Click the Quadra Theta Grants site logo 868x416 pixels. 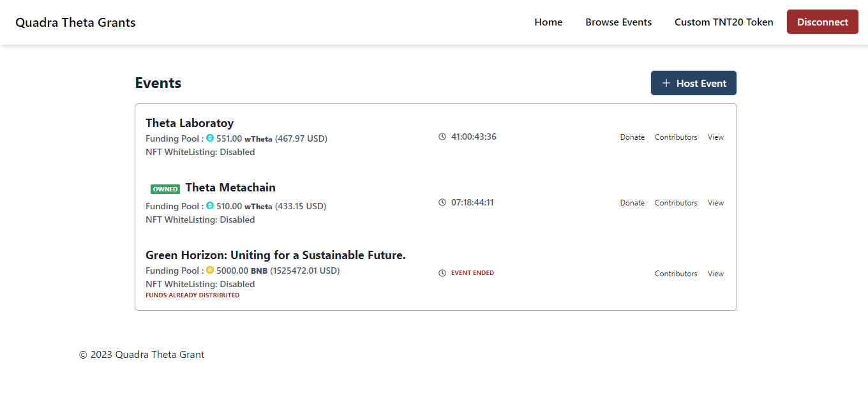tap(75, 22)
